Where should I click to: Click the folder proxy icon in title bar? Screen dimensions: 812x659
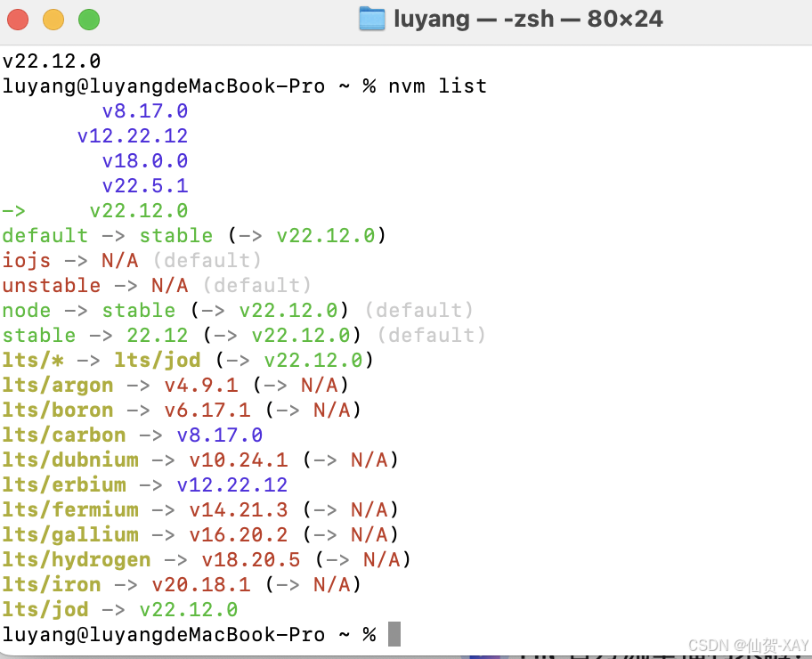tap(372, 20)
